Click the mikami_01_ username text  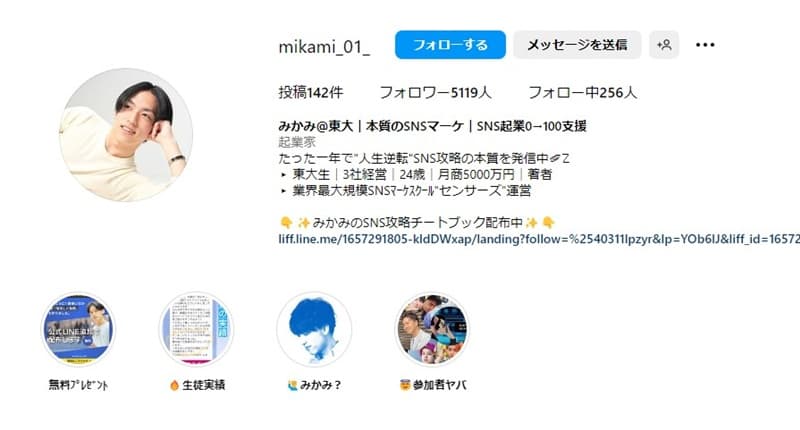coord(324,47)
